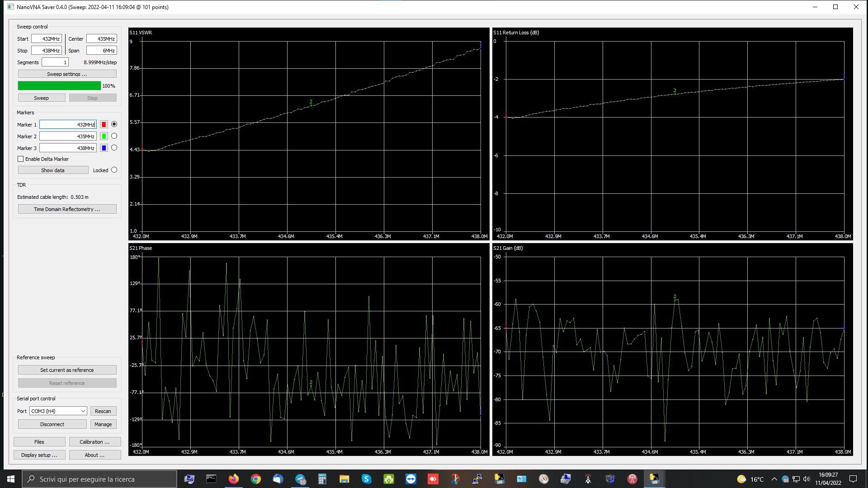868x488 pixels.
Task: Open File Explorer from the taskbar
Action: [x=344, y=479]
